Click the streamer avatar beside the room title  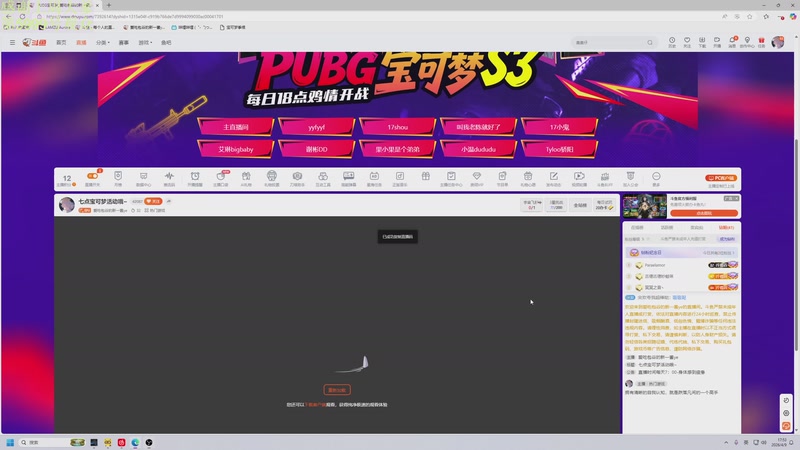(x=67, y=205)
